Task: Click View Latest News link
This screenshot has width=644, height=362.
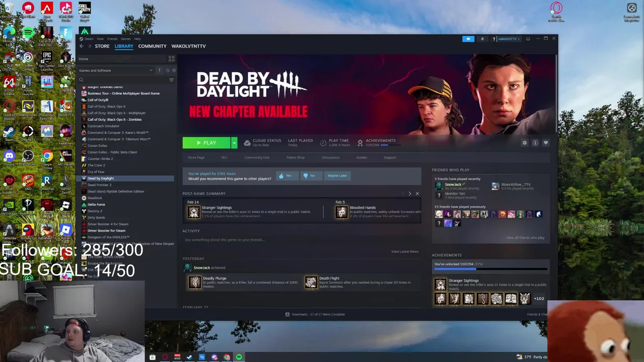Action: 405,251
